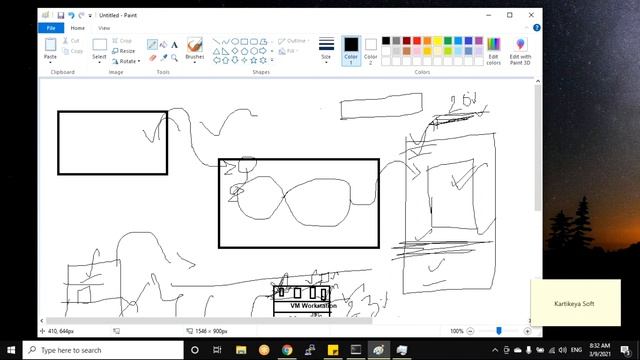Open the Rotate dropdown
Viewport: 640px width, 360px height.
pos(126,61)
